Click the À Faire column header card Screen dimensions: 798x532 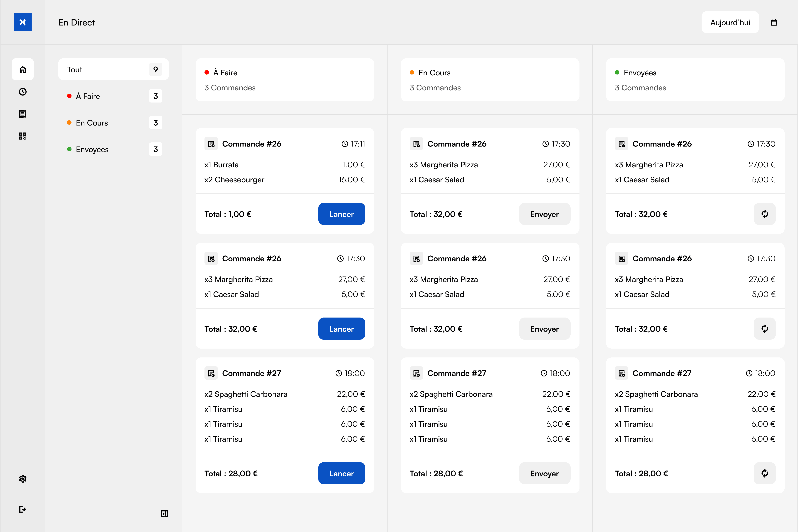pyautogui.click(x=285, y=80)
